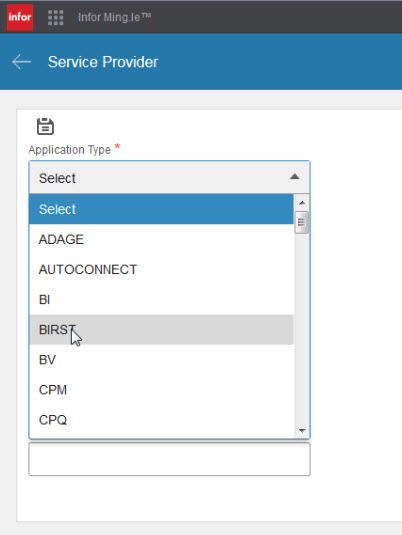402x535 pixels.
Task: Click the red Infor logo
Action: pos(20,17)
